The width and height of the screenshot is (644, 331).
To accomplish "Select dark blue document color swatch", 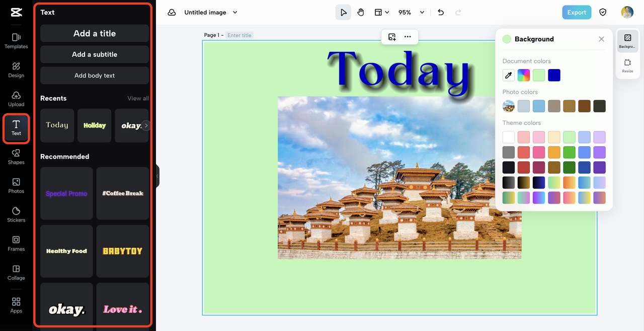I will (554, 76).
